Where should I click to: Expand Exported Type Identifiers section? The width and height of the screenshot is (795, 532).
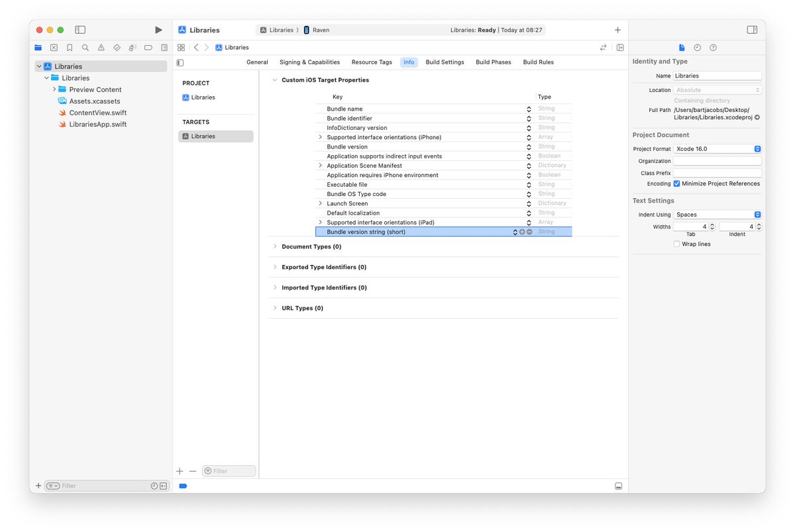point(275,267)
